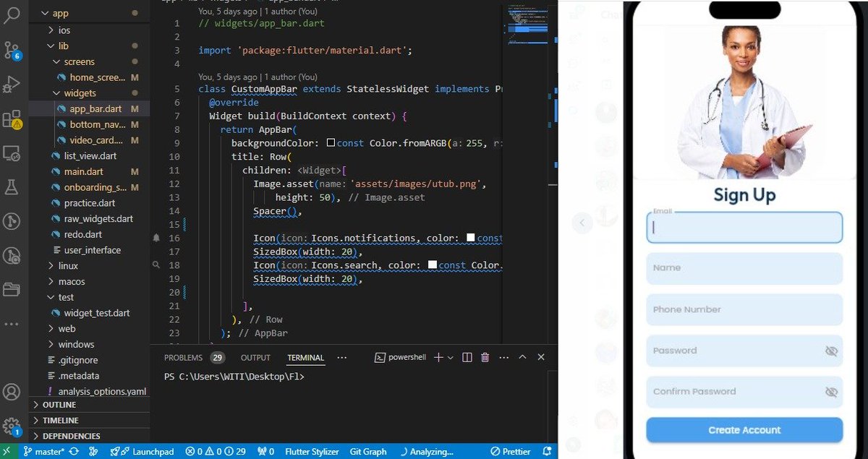Switch to the OUTPUT tab
The height and width of the screenshot is (459, 868).
click(255, 358)
